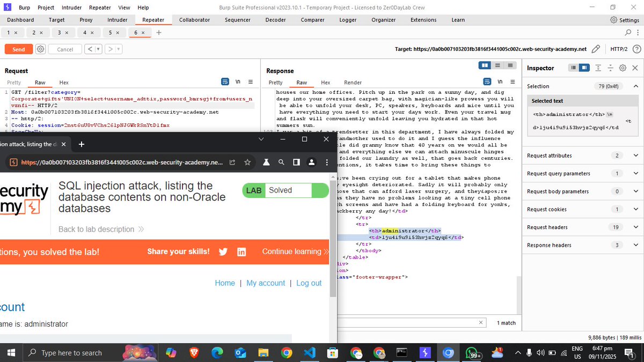644x362 pixels.
Task: Click the Log out link
Action: [x=309, y=283]
